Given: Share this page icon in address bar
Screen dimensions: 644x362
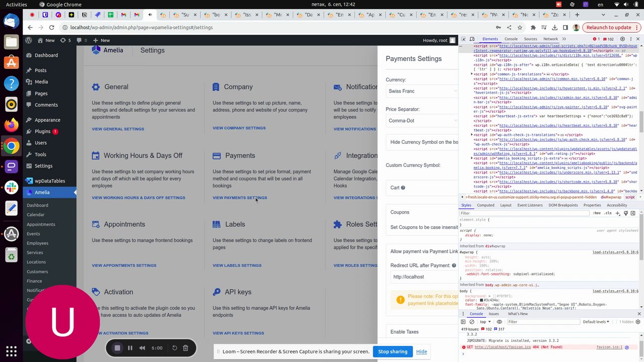Looking at the screenshot, I should (509, 27).
